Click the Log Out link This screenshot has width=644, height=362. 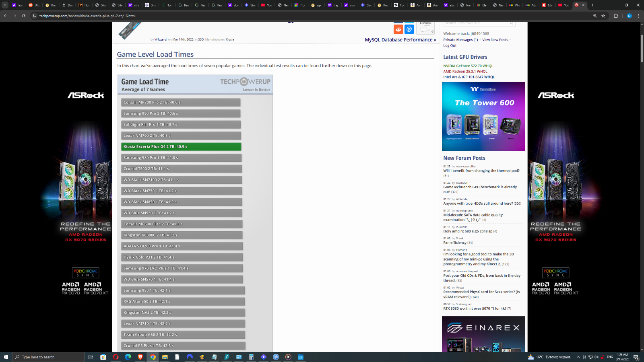click(450, 45)
